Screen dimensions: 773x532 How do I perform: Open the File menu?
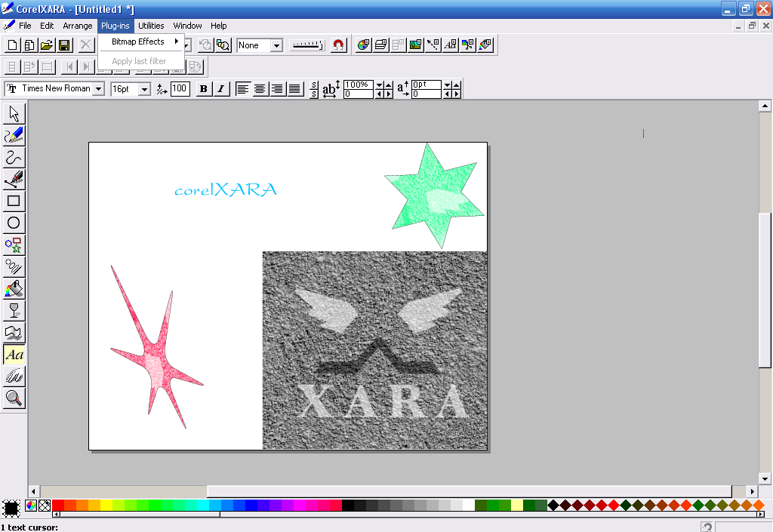[25, 26]
